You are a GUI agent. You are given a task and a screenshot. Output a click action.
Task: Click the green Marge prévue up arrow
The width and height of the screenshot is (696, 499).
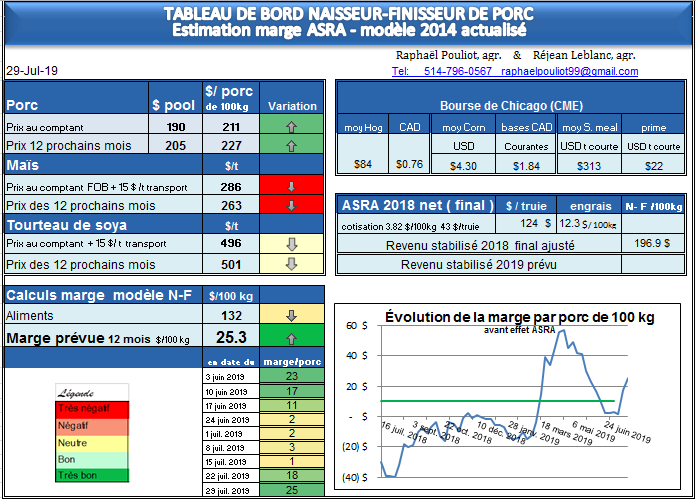coord(293,338)
